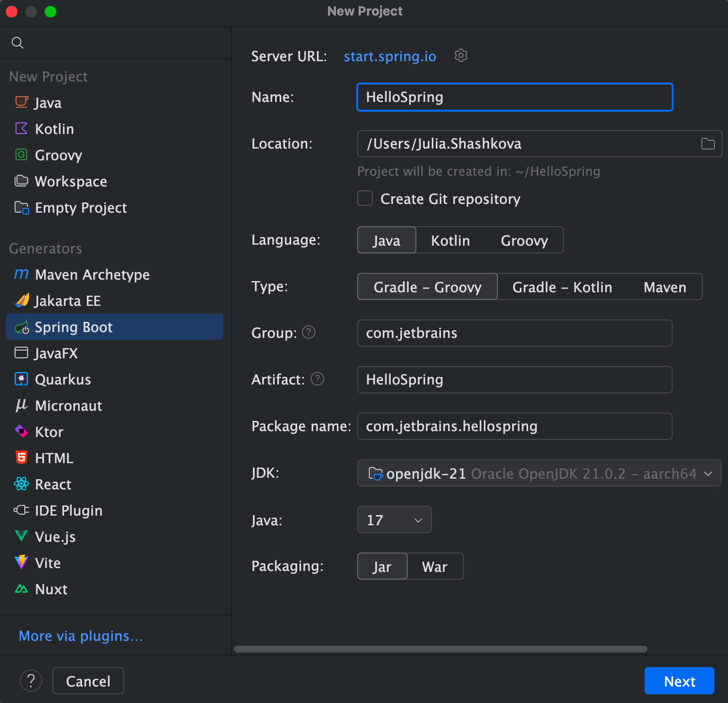Click the Vue.js V icon
Screen dimensions: 728x703
tap(21, 536)
